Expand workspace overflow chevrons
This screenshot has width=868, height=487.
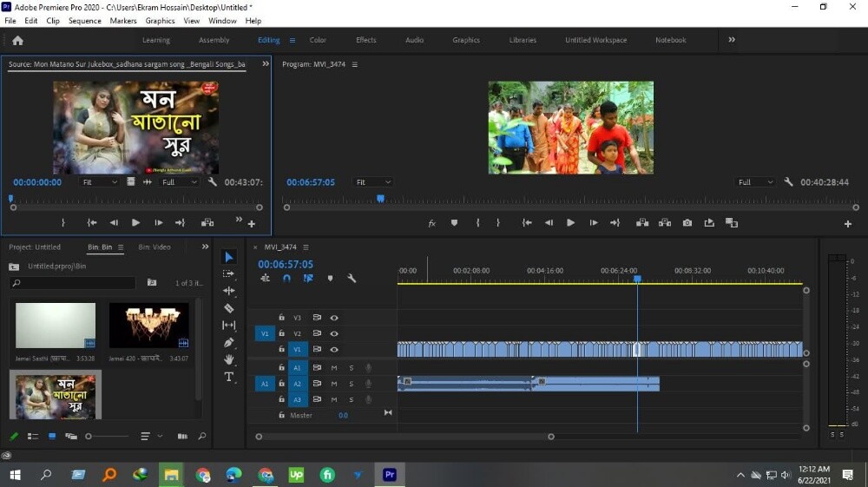(x=731, y=40)
